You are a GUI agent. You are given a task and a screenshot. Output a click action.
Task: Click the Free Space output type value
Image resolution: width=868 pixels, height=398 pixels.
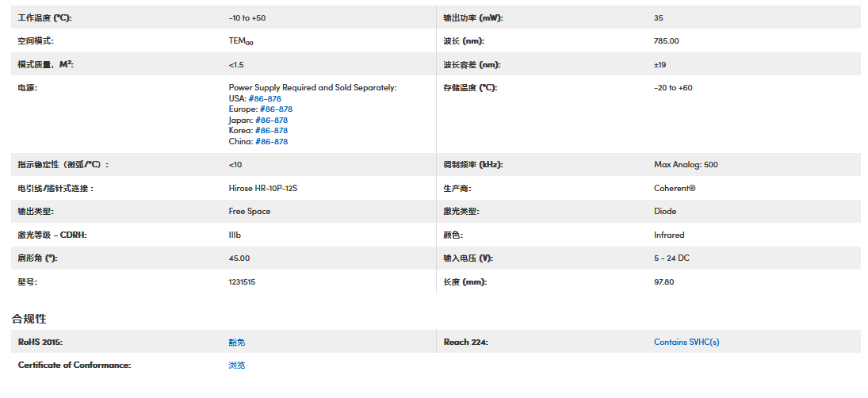pos(249,212)
